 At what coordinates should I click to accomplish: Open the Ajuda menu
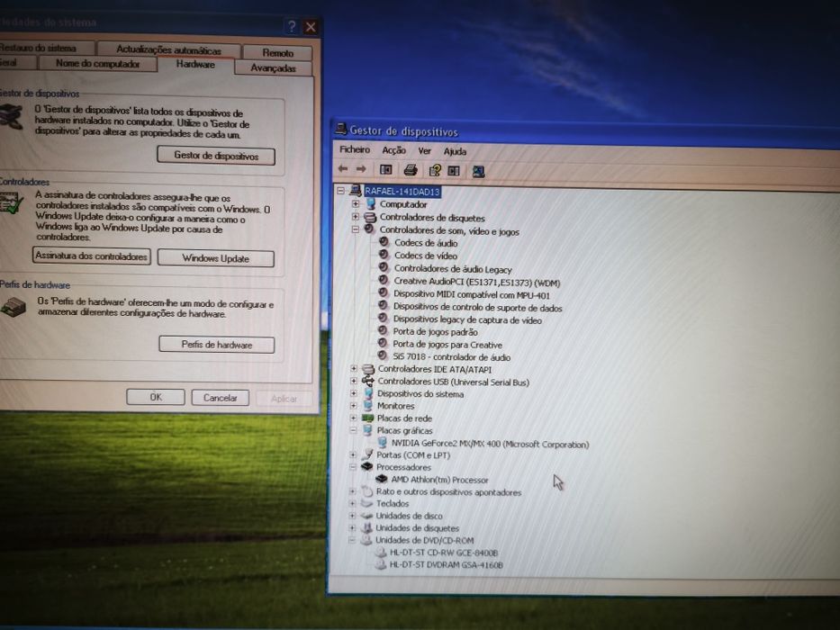click(455, 151)
